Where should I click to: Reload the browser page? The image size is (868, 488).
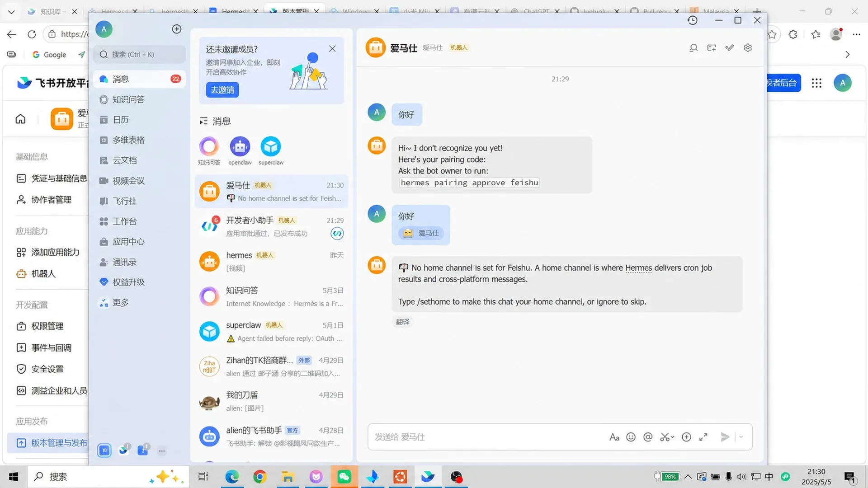pyautogui.click(x=32, y=34)
